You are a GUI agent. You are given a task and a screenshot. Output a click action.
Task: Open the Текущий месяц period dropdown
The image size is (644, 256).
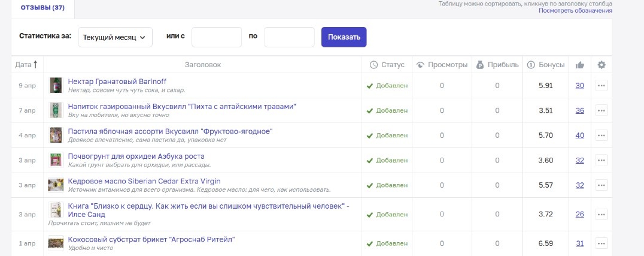pyautogui.click(x=115, y=37)
